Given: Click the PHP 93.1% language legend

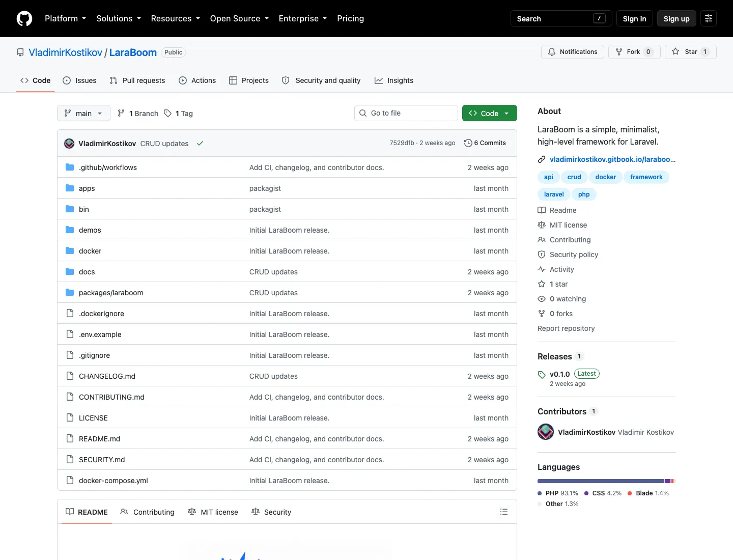Looking at the screenshot, I should pos(558,493).
